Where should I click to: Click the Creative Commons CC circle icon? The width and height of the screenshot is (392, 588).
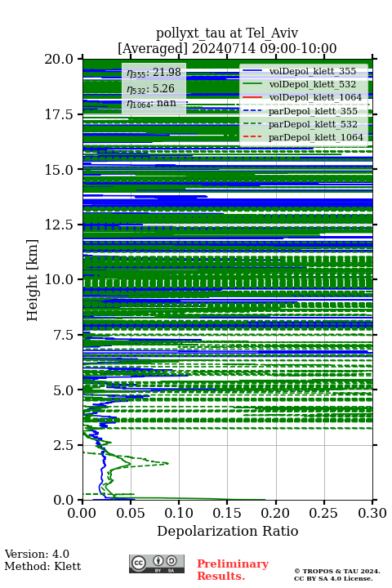(x=138, y=563)
